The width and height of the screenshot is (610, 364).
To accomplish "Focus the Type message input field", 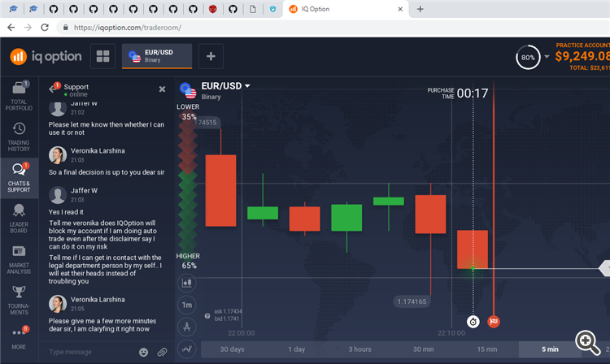I will point(91,352).
